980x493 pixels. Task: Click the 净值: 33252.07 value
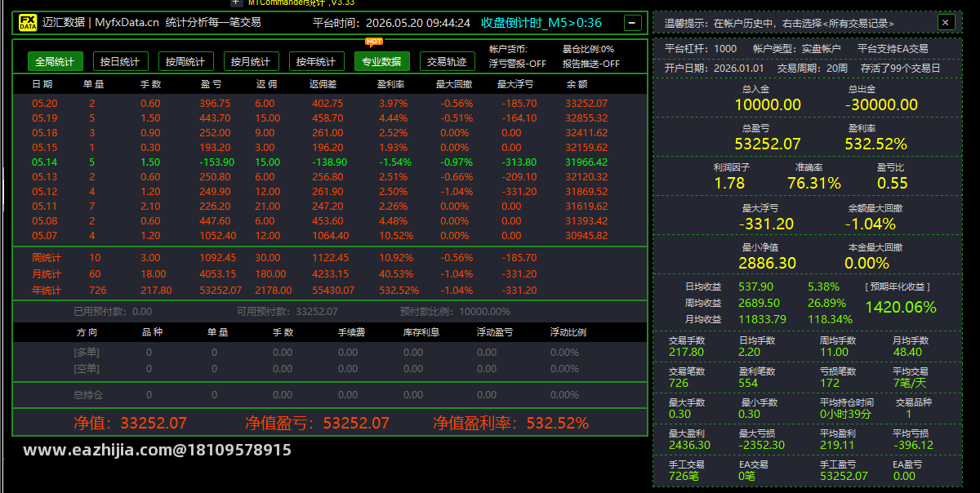(130, 423)
